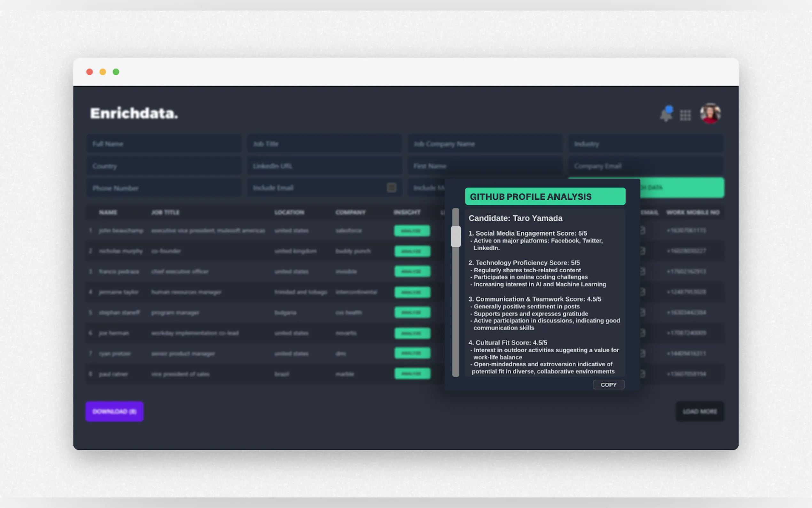The width and height of the screenshot is (812, 508).
Task: Click Analyze button for John Beauchamp
Action: point(412,231)
